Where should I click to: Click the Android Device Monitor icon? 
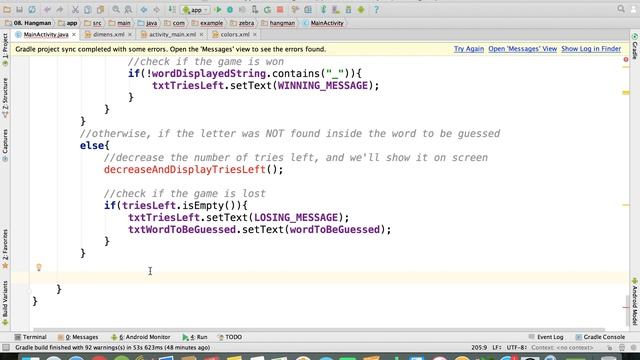(361, 9)
